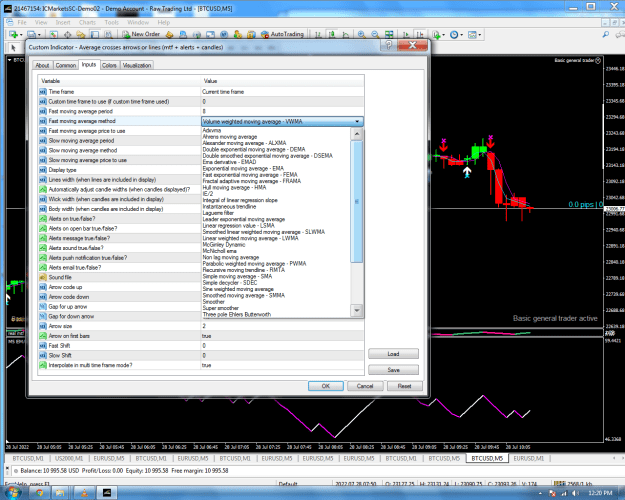Click the dialog help question-mark button
This screenshot has width=625, height=500.
[389, 45]
